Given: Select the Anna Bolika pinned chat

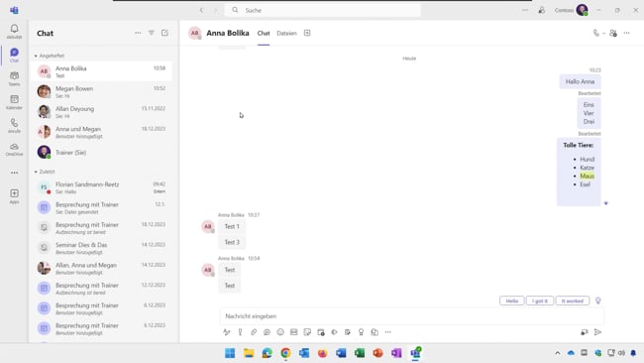Looking at the screenshot, I should [x=101, y=71].
